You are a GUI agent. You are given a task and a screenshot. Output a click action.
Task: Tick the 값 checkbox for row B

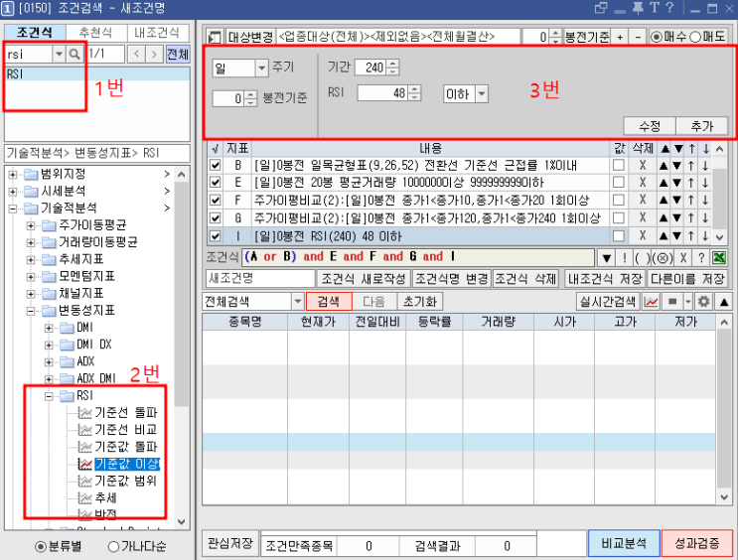pyautogui.click(x=619, y=165)
